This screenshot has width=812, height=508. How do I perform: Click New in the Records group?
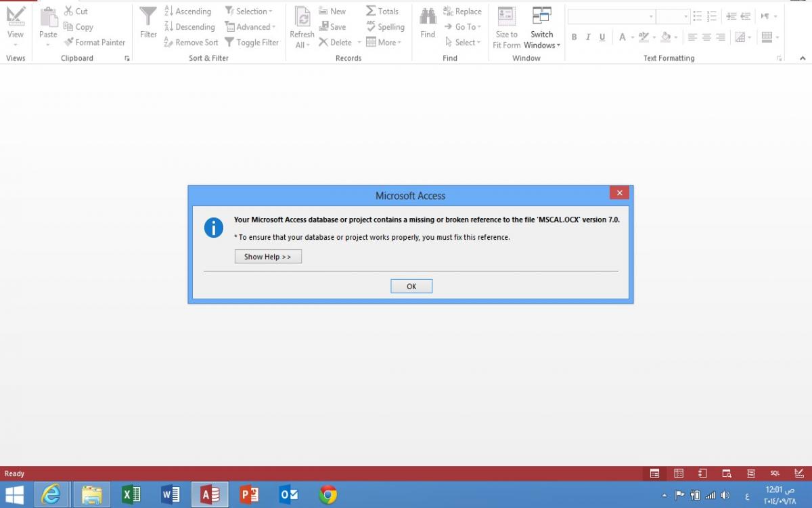[x=332, y=12]
